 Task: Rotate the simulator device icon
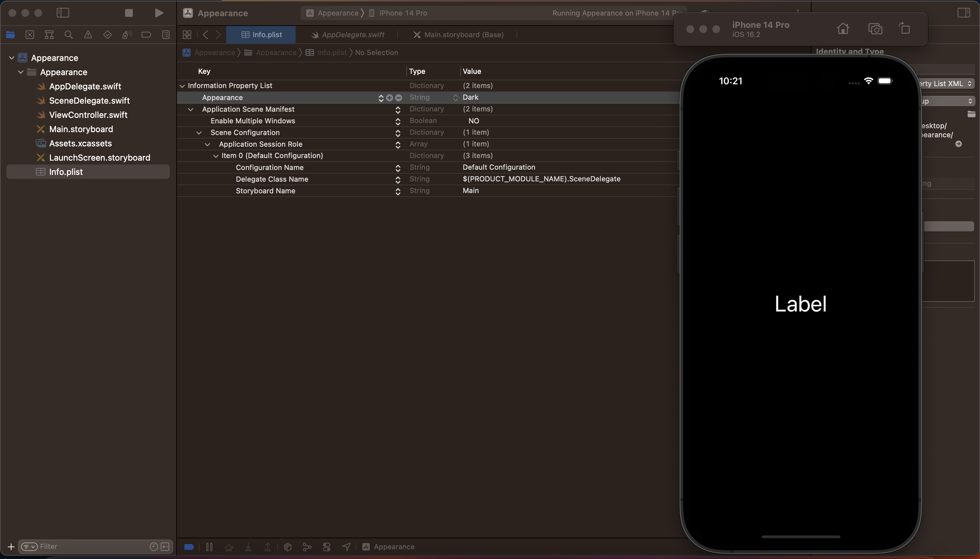coord(905,29)
